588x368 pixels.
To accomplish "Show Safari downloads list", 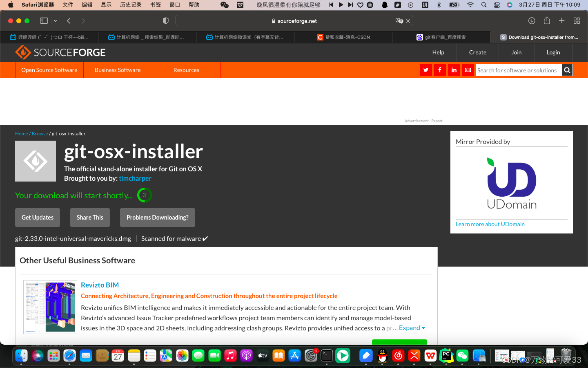I will click(x=532, y=20).
